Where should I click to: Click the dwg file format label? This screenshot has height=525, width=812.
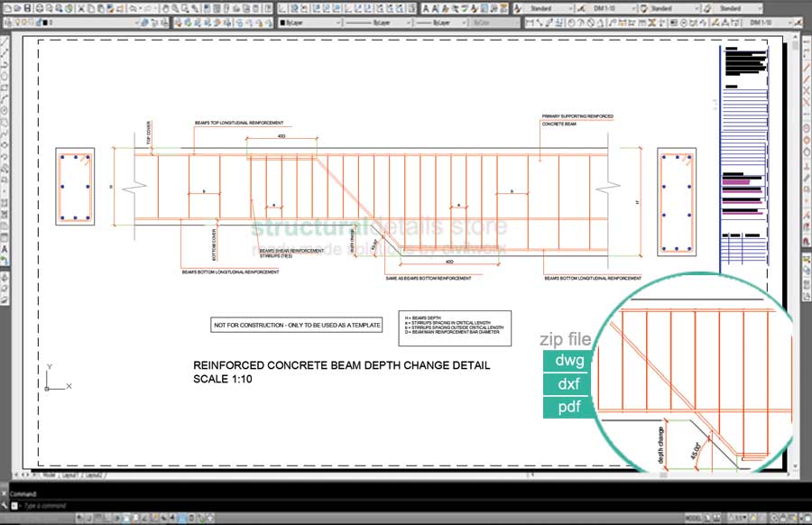[569, 362]
